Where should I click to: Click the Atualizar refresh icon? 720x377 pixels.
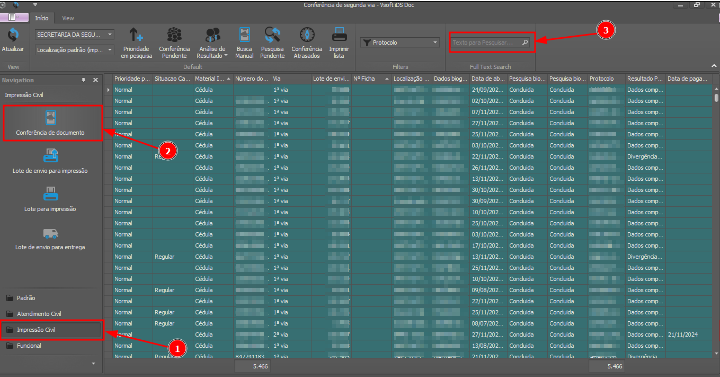click(13, 34)
